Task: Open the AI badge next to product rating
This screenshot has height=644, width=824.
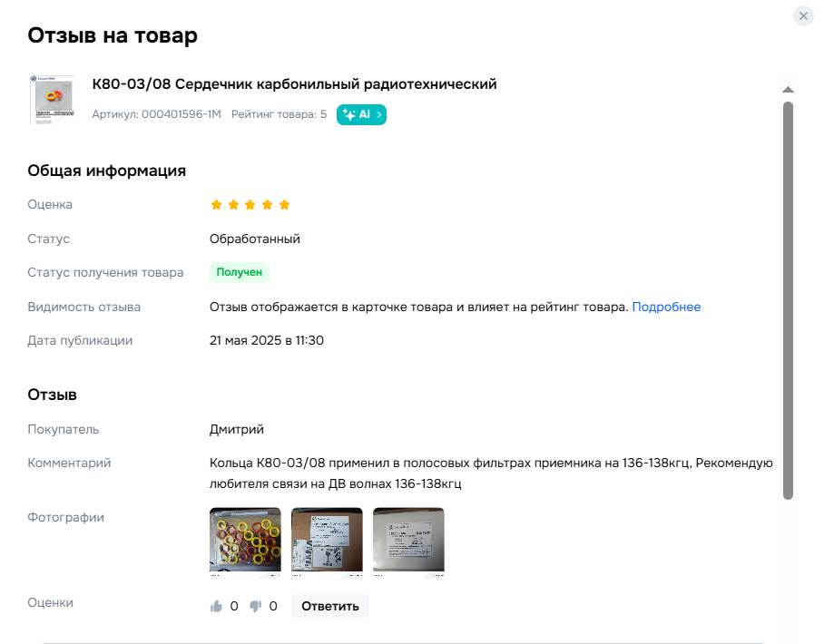Action: [361, 114]
